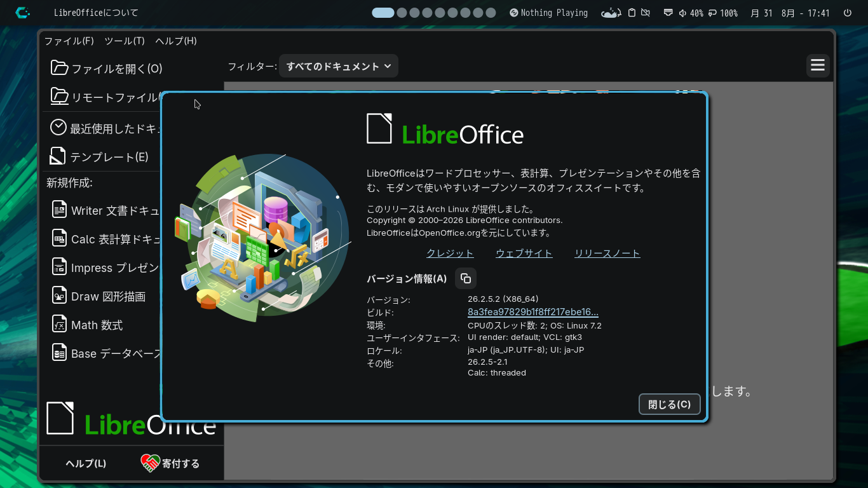Click the power icon in top panel
868x488 pixels.
pyautogui.click(x=848, y=13)
